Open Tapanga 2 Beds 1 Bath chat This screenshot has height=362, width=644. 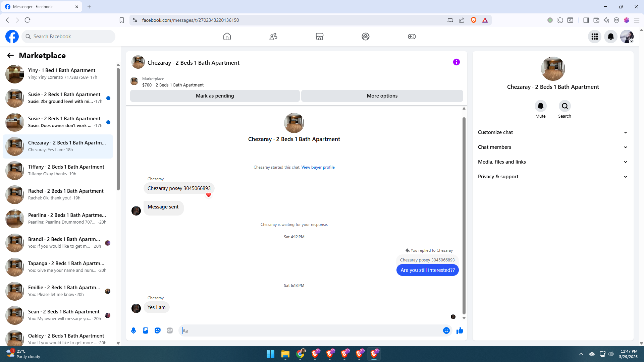tap(58, 267)
